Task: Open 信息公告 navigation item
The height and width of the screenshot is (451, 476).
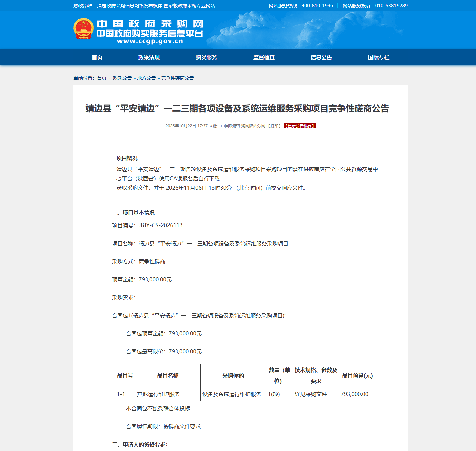Action: (x=321, y=57)
